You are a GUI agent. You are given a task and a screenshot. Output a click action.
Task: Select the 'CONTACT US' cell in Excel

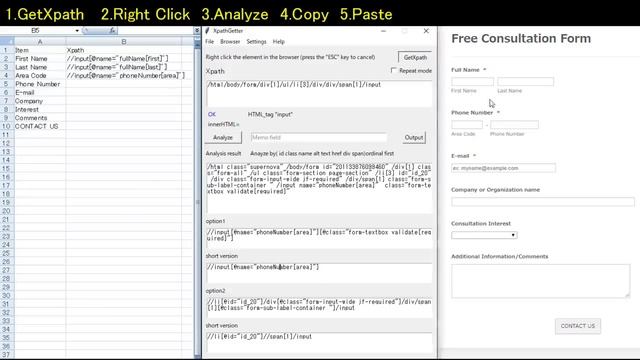tap(40, 127)
